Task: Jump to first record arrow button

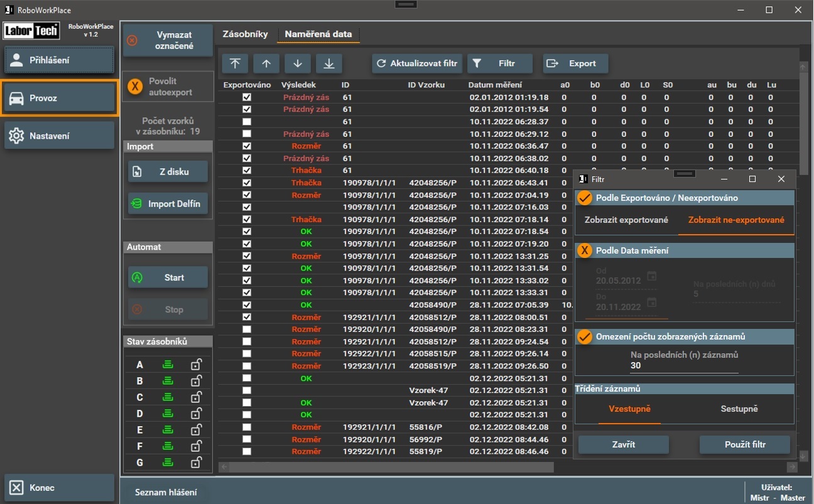Action: click(235, 63)
